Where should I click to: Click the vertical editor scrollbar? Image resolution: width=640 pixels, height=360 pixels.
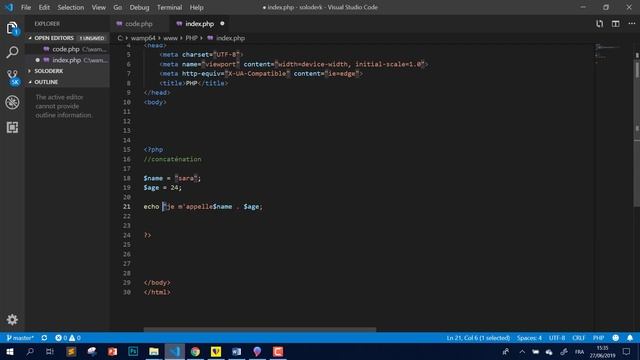click(x=637, y=133)
